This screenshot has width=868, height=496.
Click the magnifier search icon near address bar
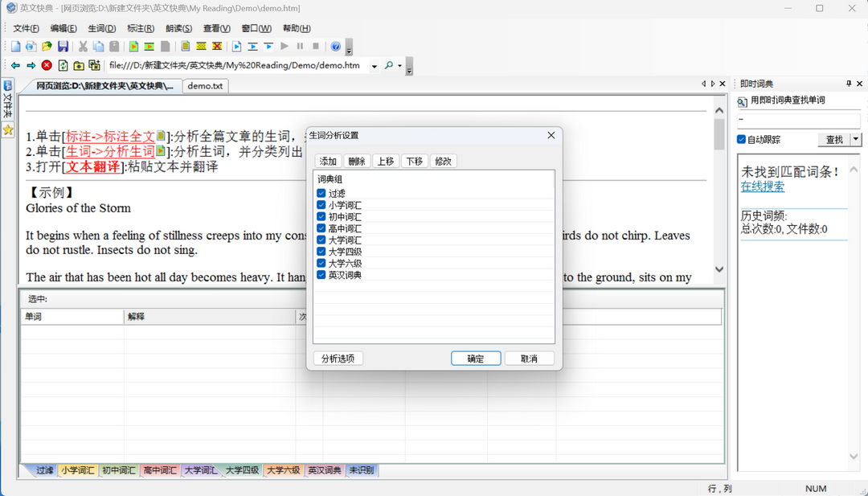coord(388,65)
